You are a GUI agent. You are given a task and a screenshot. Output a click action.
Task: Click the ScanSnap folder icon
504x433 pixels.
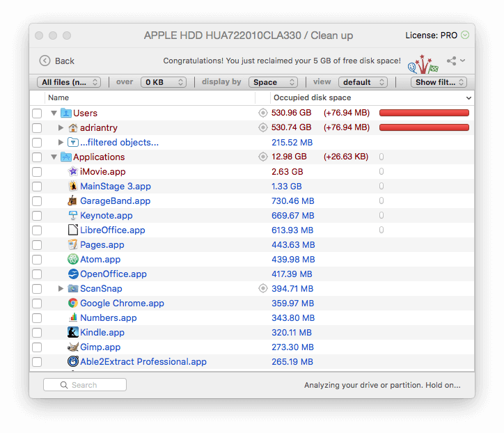(73, 288)
